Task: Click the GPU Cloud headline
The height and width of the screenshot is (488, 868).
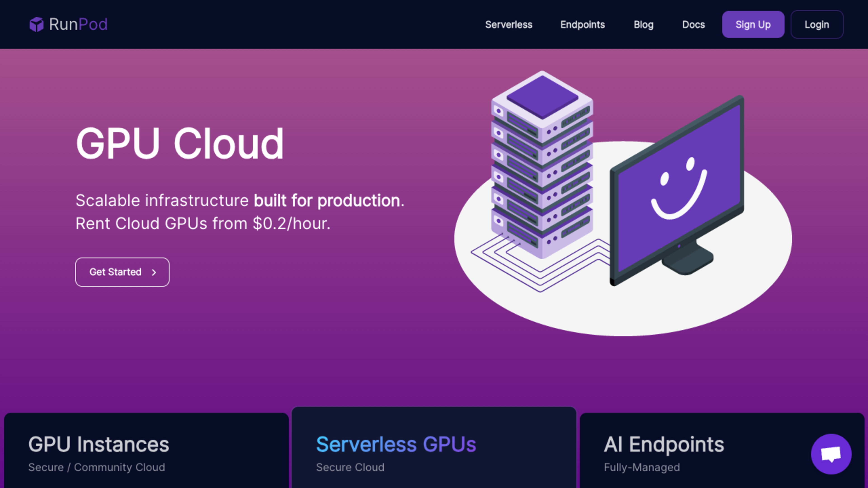Action: coord(180,144)
